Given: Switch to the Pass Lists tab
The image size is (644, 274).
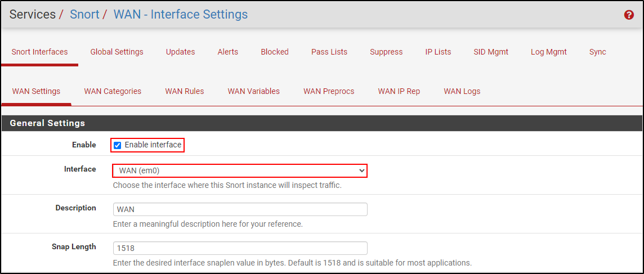Looking at the screenshot, I should pos(329,52).
